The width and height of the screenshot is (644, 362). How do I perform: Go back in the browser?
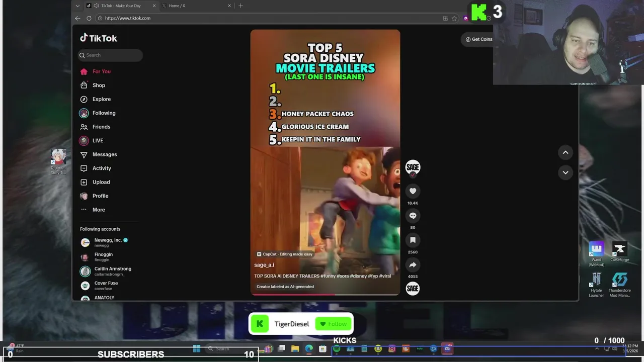77,18
